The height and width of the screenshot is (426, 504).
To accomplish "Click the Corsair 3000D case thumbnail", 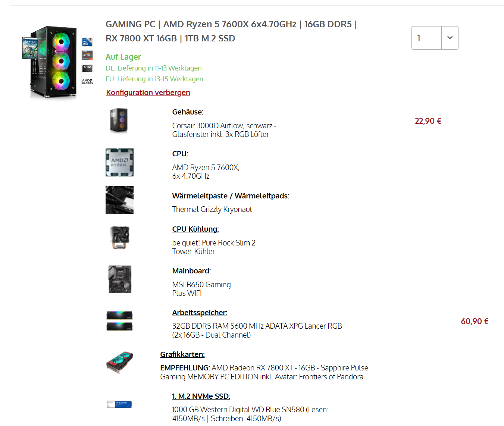I will click(x=119, y=120).
